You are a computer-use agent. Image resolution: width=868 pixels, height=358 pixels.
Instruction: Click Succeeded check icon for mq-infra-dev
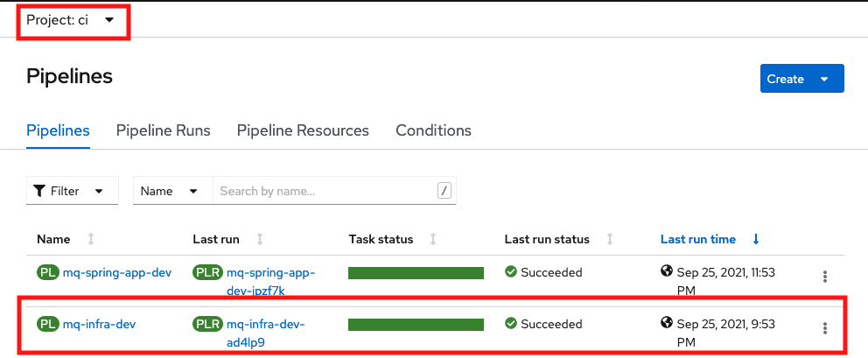pyautogui.click(x=511, y=324)
